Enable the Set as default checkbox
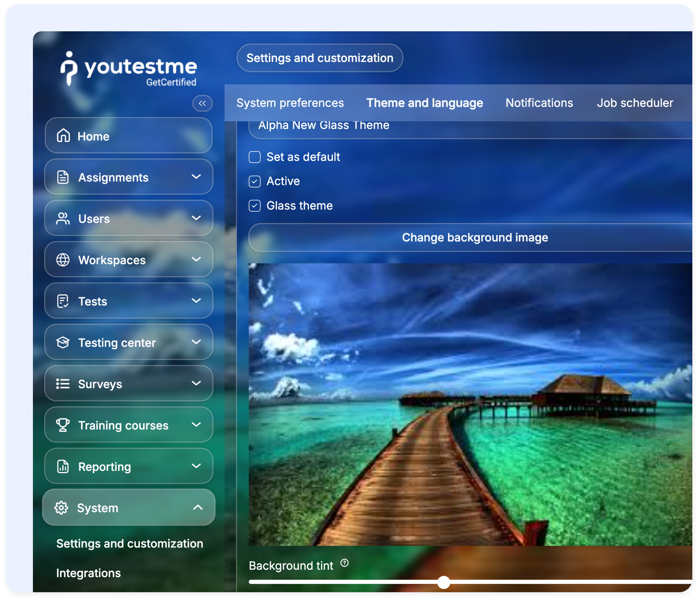The width and height of the screenshot is (700, 601). 254,157
